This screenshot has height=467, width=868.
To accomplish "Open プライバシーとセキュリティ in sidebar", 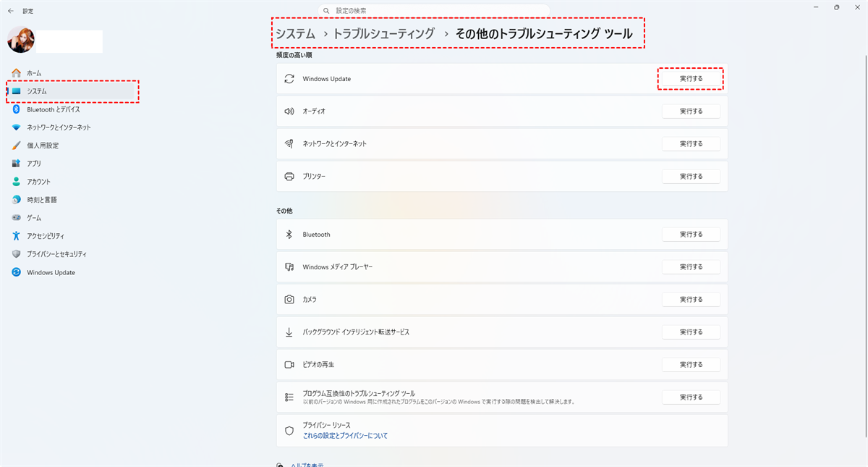I will (56, 254).
